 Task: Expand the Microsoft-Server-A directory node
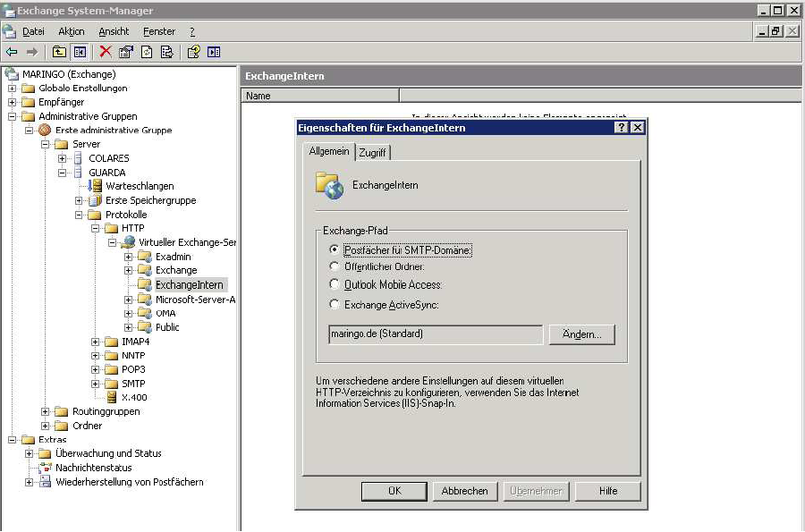pyautogui.click(x=128, y=300)
